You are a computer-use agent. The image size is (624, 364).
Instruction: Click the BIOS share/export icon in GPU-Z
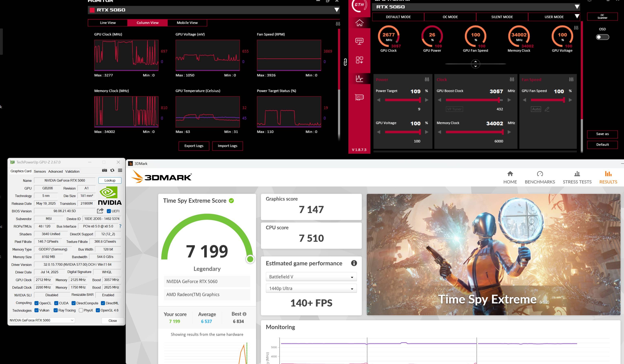click(x=100, y=211)
